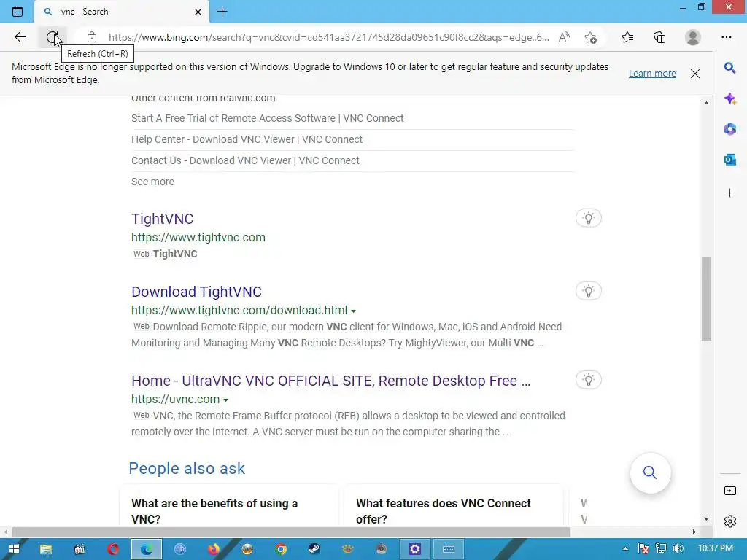The image size is (747, 560).
Task: Click the taskbar volume speaker icon
Action: (678, 548)
